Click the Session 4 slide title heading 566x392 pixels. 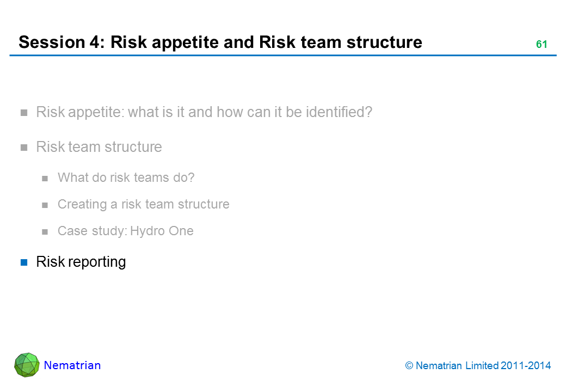220,42
